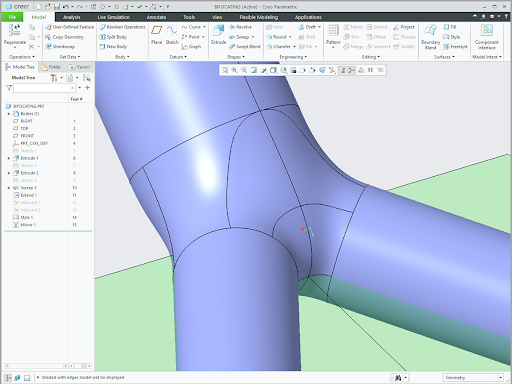Insert a datum Graph
The height and width of the screenshot is (384, 512).
191,47
